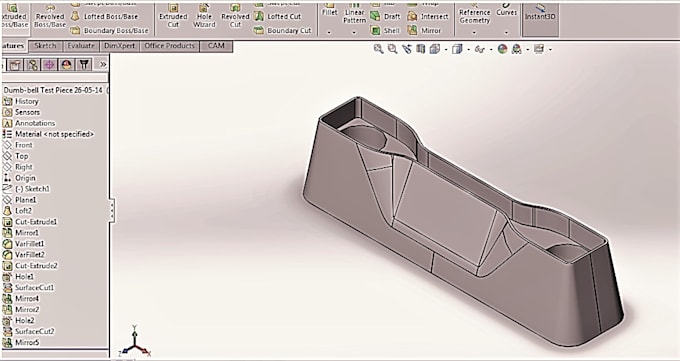
Task: Open Linear Pattern dropdown arrow
Action: 354,33
